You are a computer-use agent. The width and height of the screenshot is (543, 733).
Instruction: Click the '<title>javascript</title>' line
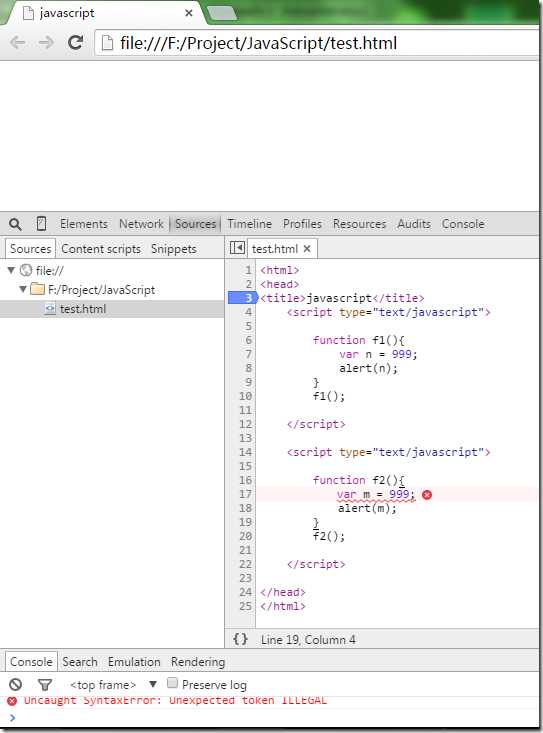pyautogui.click(x=342, y=298)
